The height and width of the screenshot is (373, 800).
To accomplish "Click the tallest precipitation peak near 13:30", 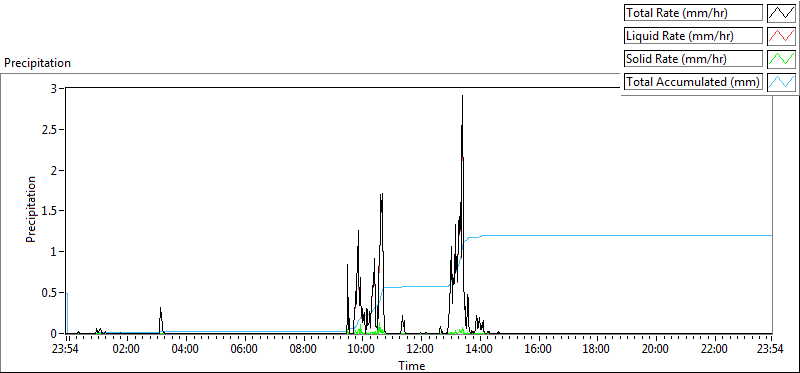I will [462, 96].
